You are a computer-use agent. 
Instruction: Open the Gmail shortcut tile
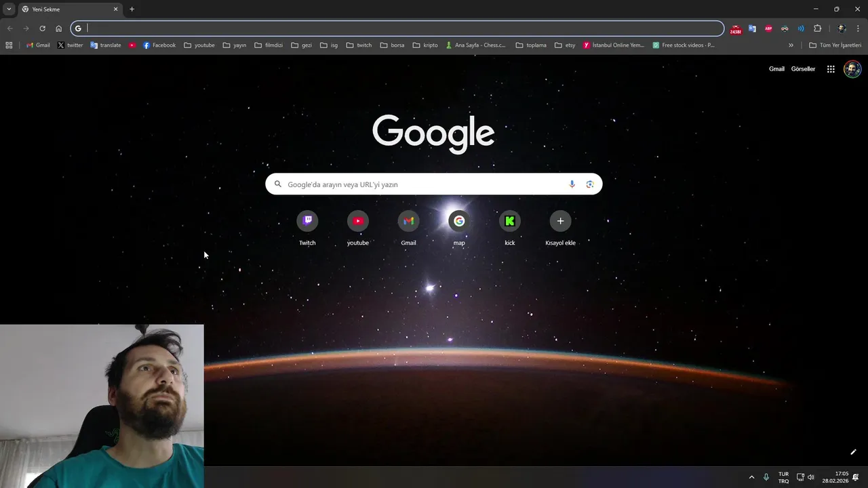[x=408, y=228]
